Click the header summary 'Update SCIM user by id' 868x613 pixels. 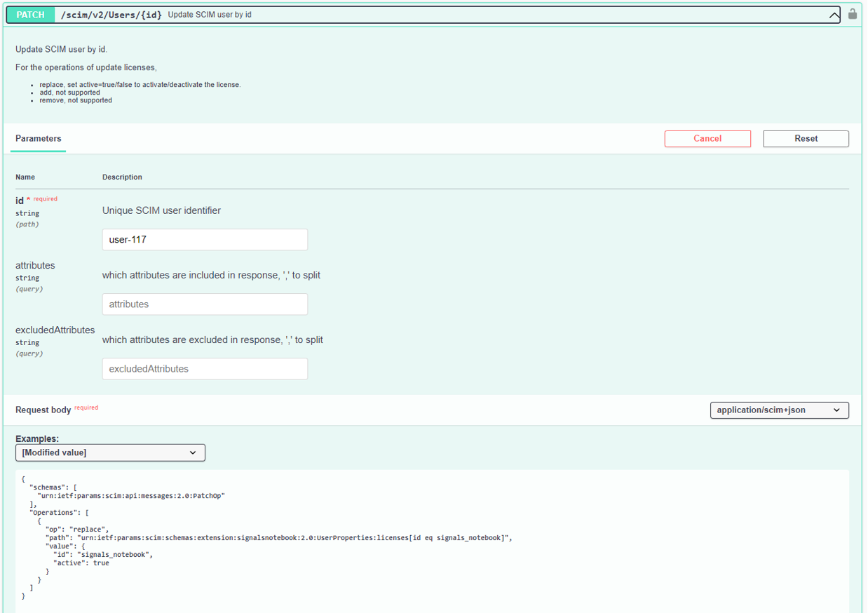point(210,15)
